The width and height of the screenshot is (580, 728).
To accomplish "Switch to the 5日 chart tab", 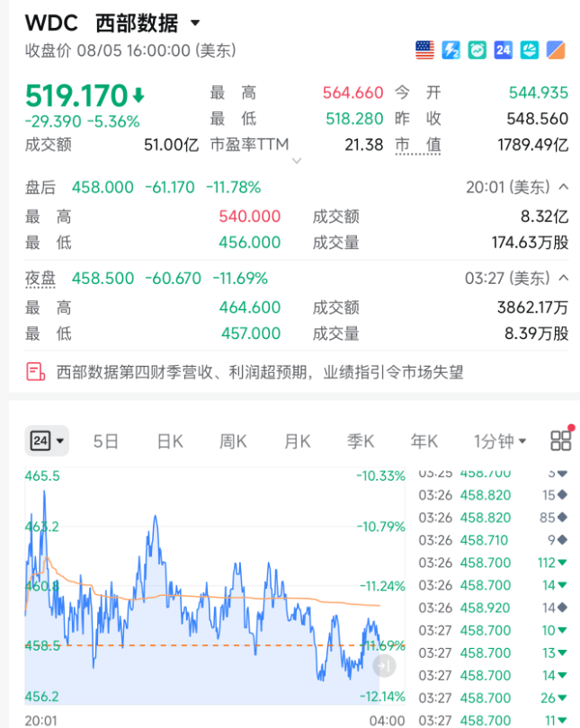I will point(106,441).
